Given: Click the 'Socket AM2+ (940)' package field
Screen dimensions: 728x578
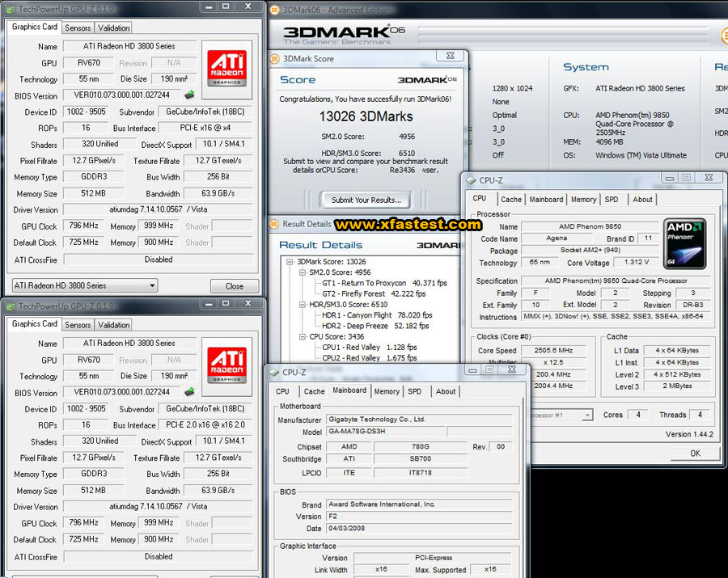Looking at the screenshot, I should click(x=590, y=250).
